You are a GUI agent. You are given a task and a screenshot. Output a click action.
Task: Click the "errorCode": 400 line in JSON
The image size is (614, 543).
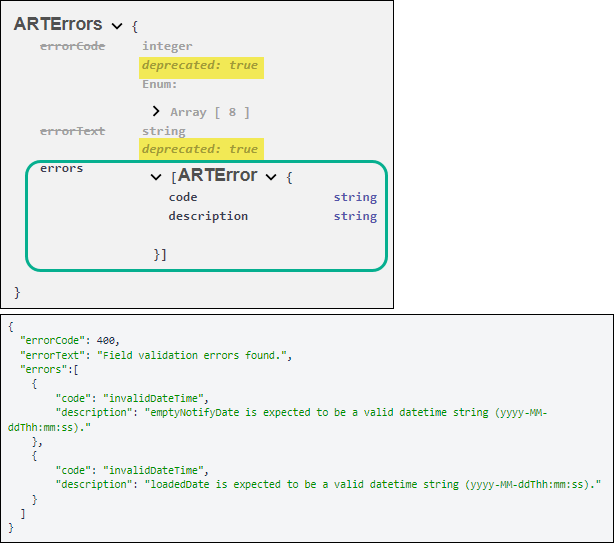[x=70, y=341]
